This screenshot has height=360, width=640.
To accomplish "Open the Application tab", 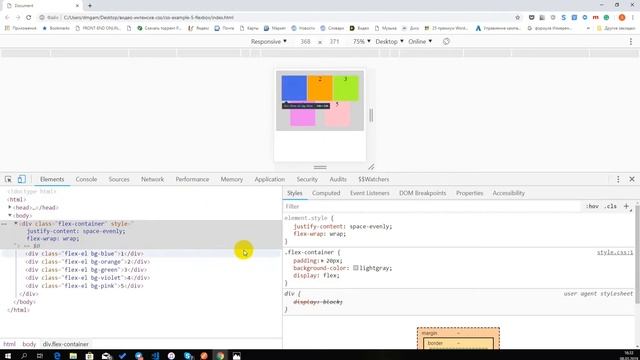I will pyautogui.click(x=269, y=179).
